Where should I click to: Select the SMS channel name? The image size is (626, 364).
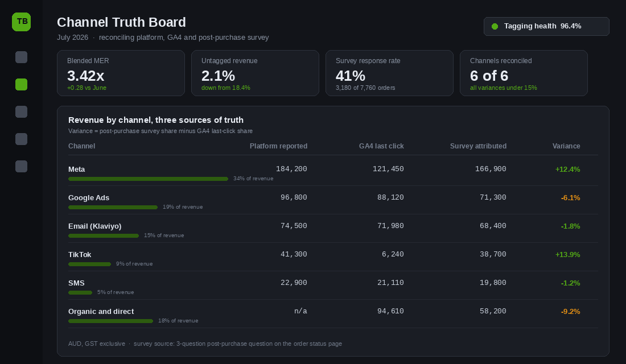[x=76, y=283]
